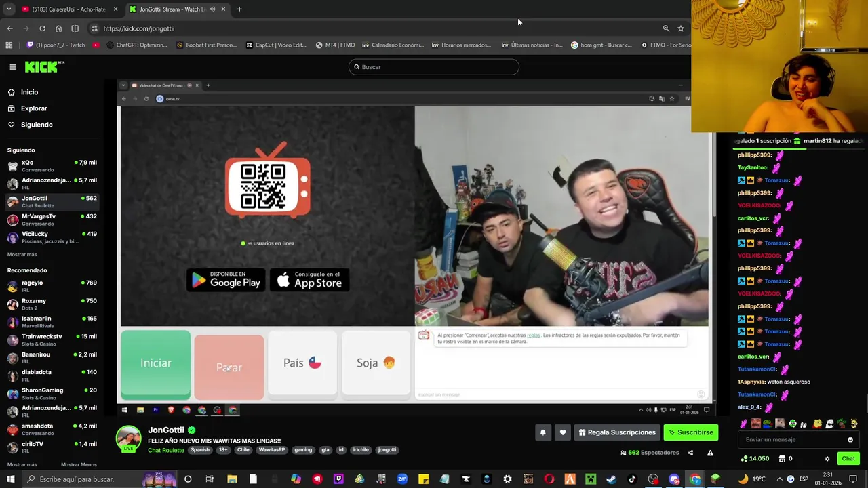Mute the JonGottii tab audio icon
The width and height of the screenshot is (868, 488).
(212, 9)
